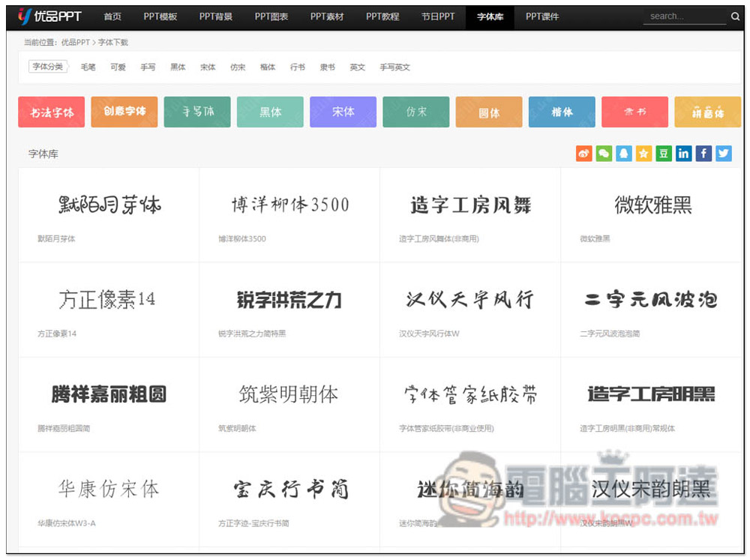Click the red 书法字体 category button
The height and width of the screenshot is (560, 750).
click(x=52, y=112)
